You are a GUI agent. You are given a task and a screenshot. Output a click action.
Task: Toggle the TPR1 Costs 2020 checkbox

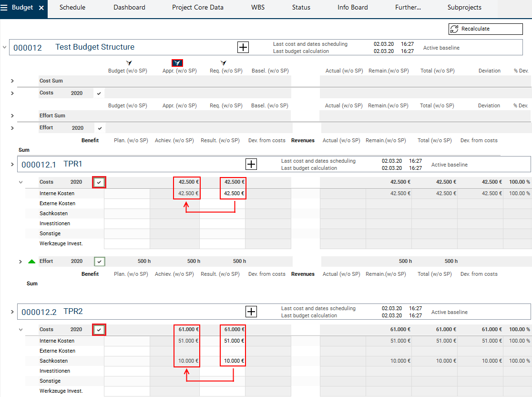pyautogui.click(x=99, y=182)
